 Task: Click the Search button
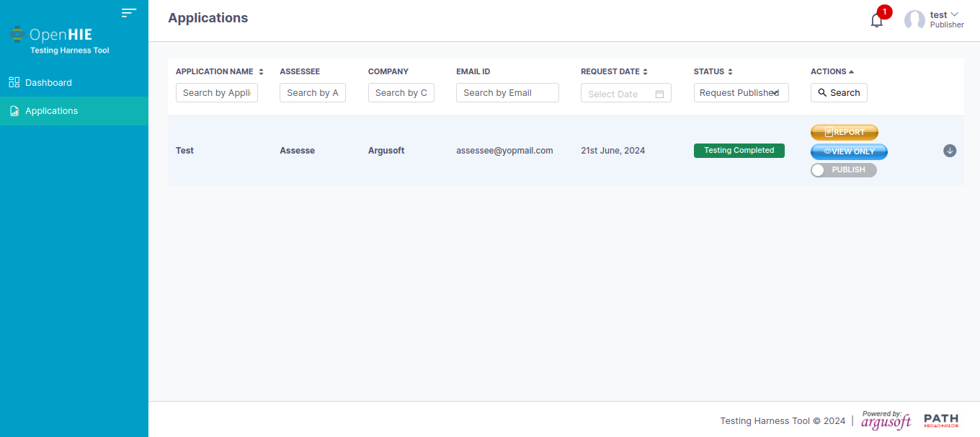coord(839,93)
